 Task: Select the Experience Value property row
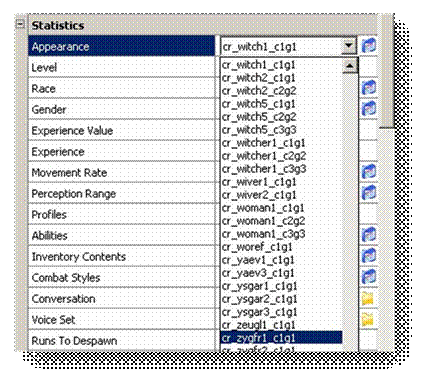[x=122, y=130]
